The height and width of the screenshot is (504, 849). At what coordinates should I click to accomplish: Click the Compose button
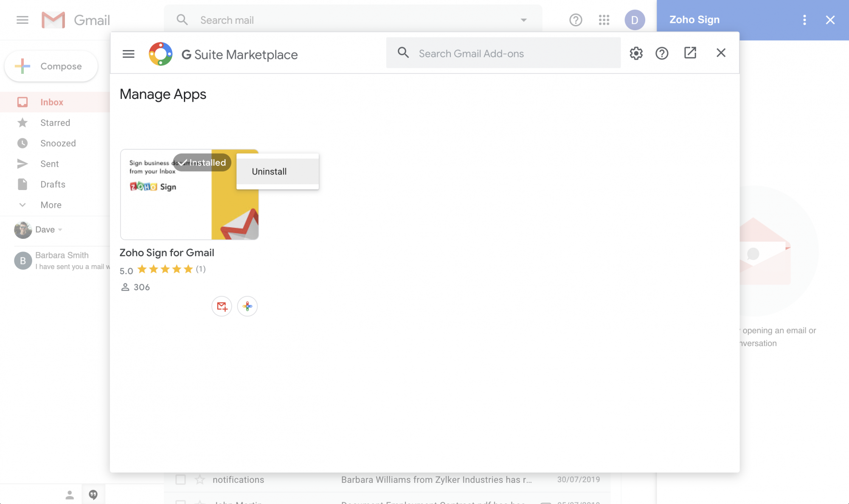click(x=51, y=66)
